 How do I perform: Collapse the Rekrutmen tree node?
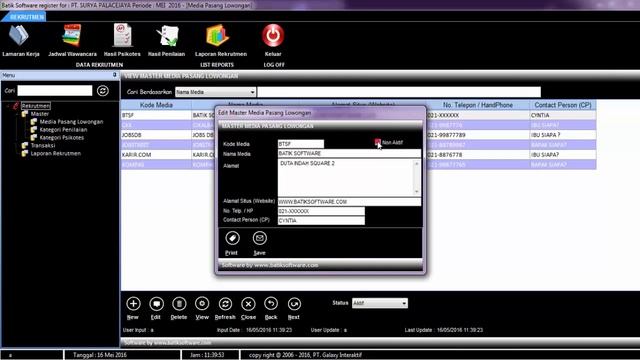coord(8,106)
